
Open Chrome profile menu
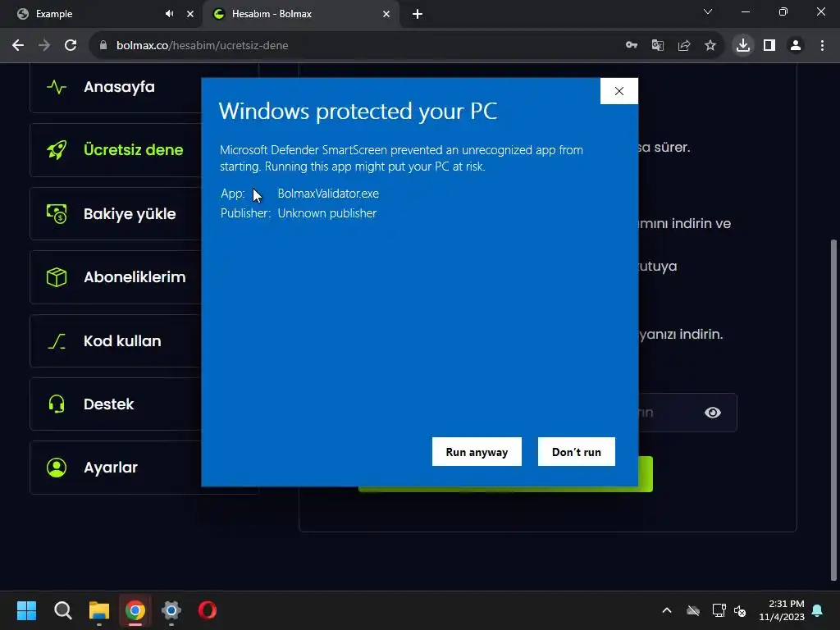coord(796,46)
